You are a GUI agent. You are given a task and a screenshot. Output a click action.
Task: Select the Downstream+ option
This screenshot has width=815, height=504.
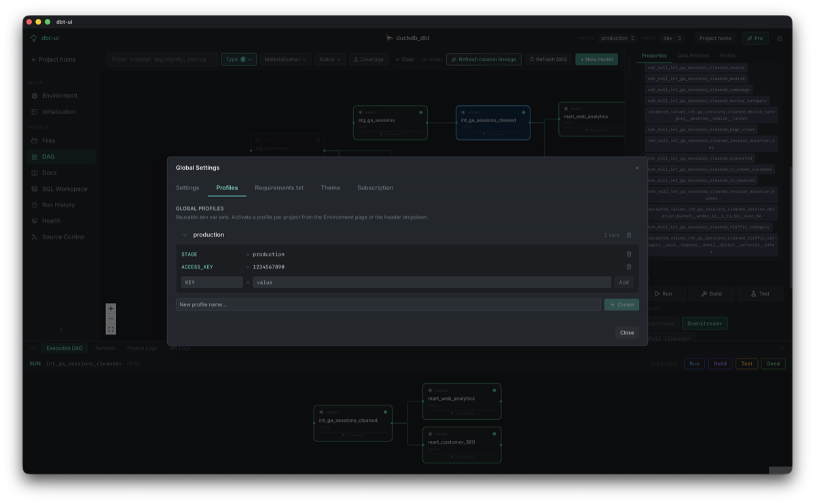pyautogui.click(x=704, y=323)
